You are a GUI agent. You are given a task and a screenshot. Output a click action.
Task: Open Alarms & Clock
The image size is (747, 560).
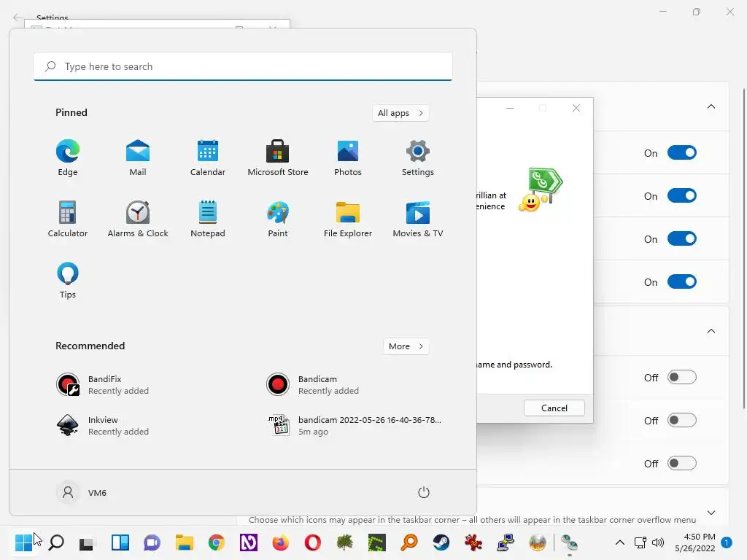coord(138,219)
